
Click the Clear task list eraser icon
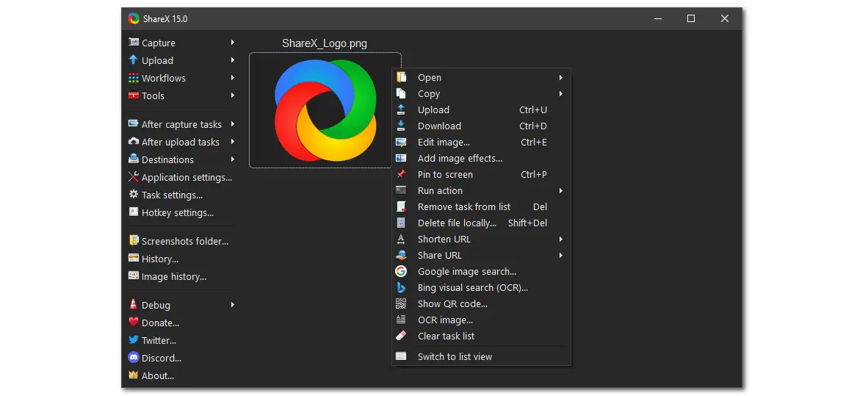pyautogui.click(x=401, y=336)
